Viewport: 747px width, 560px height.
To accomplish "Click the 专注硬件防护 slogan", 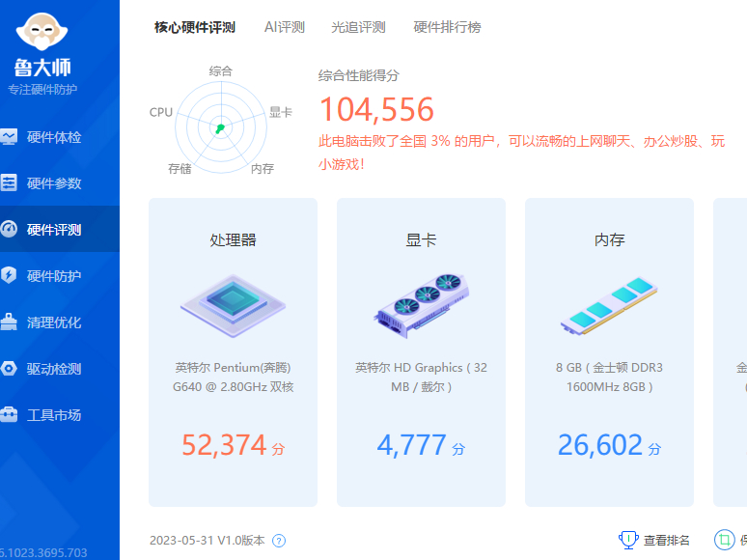I will [42, 89].
